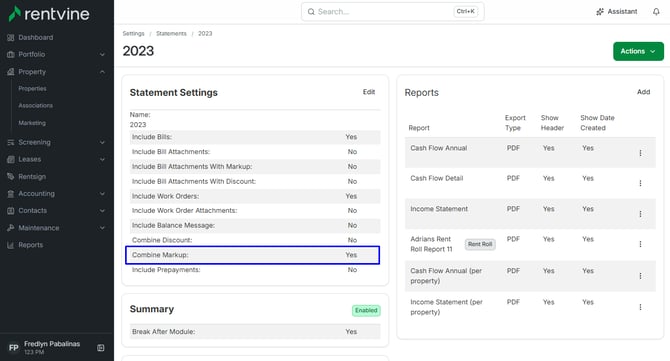This screenshot has height=361, width=670.
Task: Click the Property building icon
Action: [11, 72]
